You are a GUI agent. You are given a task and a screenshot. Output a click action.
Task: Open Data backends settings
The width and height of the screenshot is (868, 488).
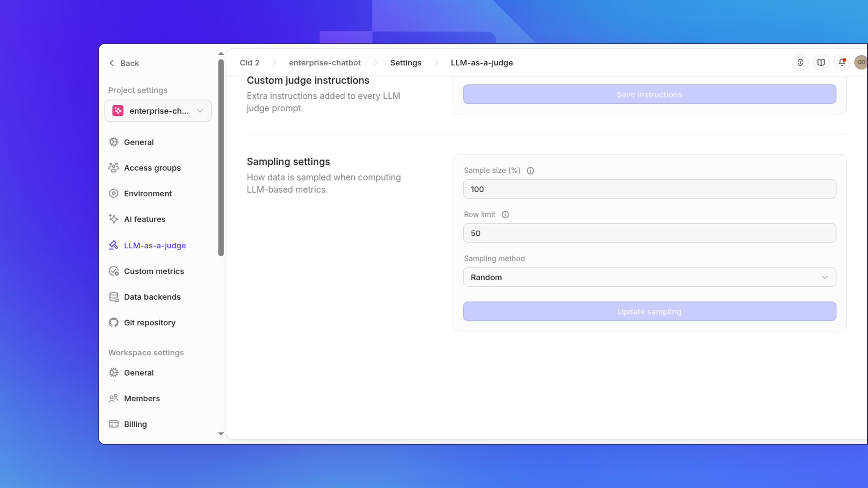152,297
